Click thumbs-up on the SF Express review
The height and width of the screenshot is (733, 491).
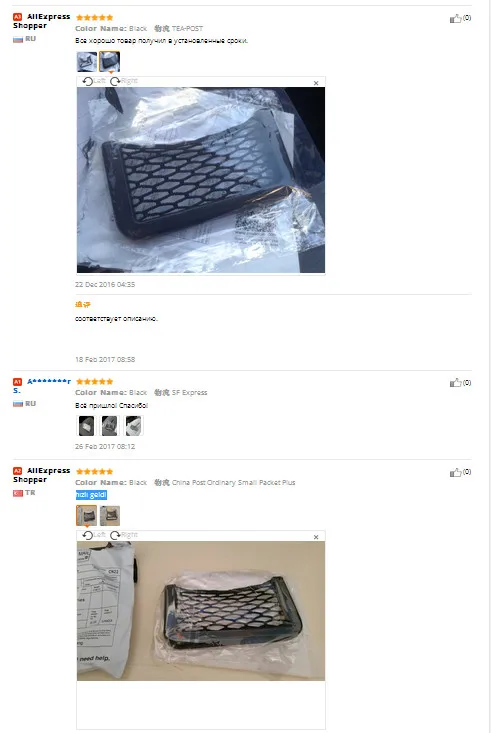[x=455, y=383]
